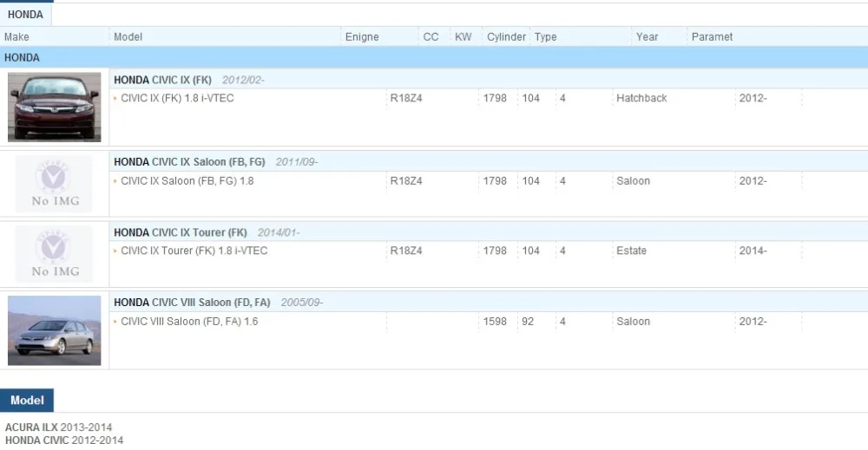Click 2014- year in Tourer row

pyautogui.click(x=753, y=251)
